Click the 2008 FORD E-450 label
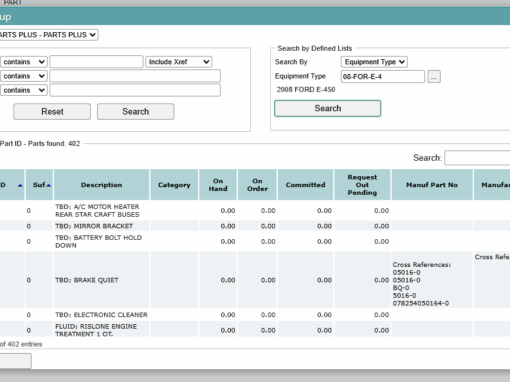This screenshot has height=382, width=510. (x=306, y=90)
